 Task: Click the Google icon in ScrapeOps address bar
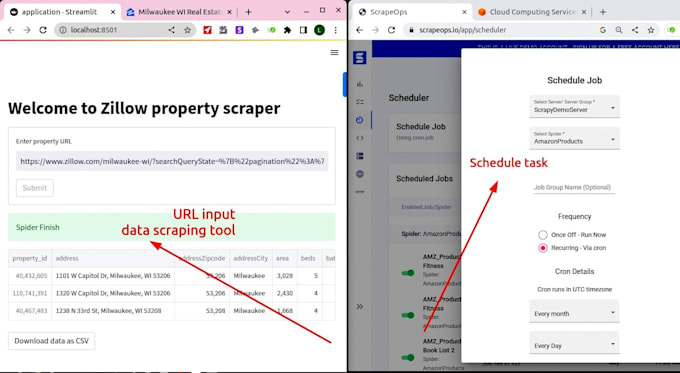tap(603, 30)
